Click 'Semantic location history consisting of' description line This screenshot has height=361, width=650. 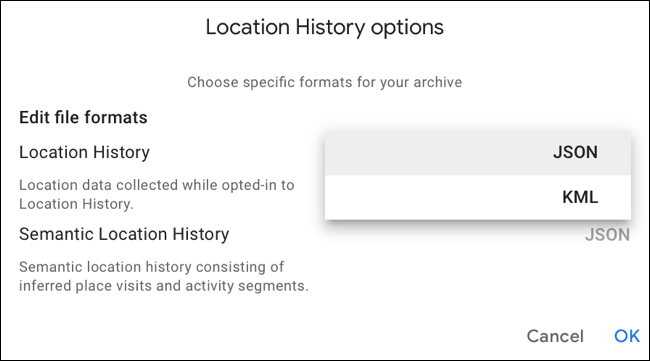[x=151, y=267]
